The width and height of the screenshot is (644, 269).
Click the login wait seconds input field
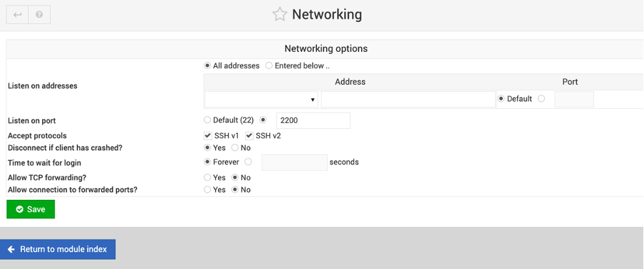294,162
